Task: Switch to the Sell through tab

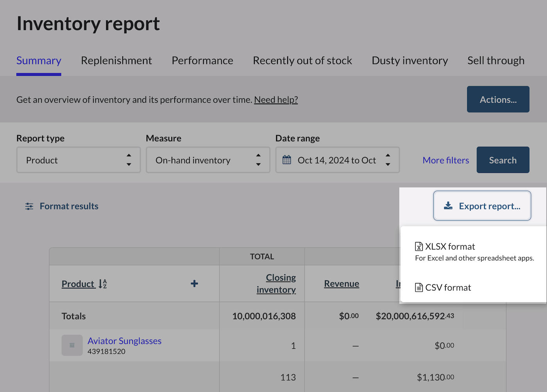Action: coord(496,61)
